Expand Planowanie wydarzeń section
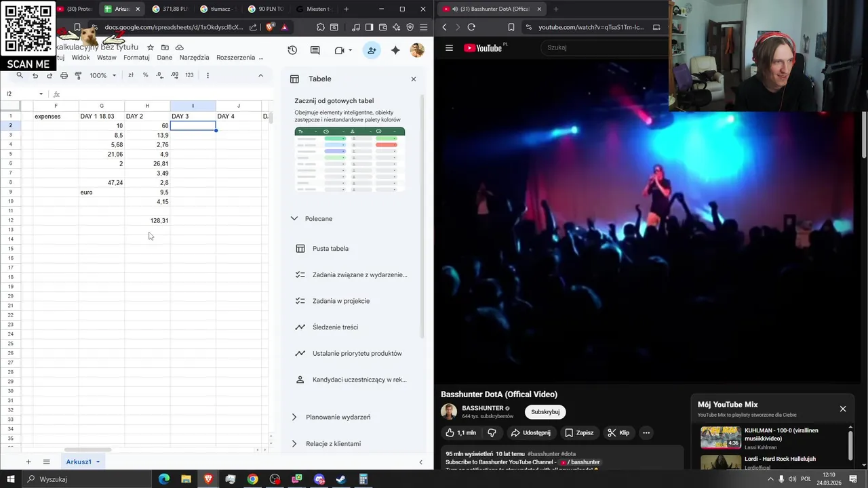The height and width of the screenshot is (488, 868). click(x=294, y=417)
